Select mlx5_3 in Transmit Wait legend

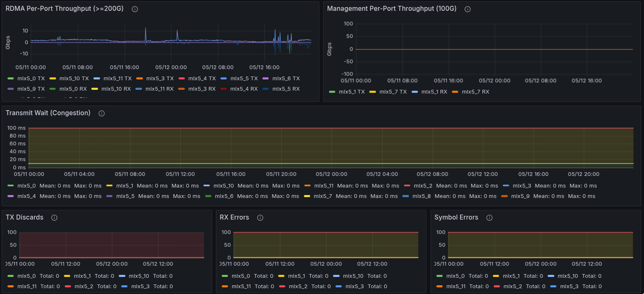pos(522,185)
